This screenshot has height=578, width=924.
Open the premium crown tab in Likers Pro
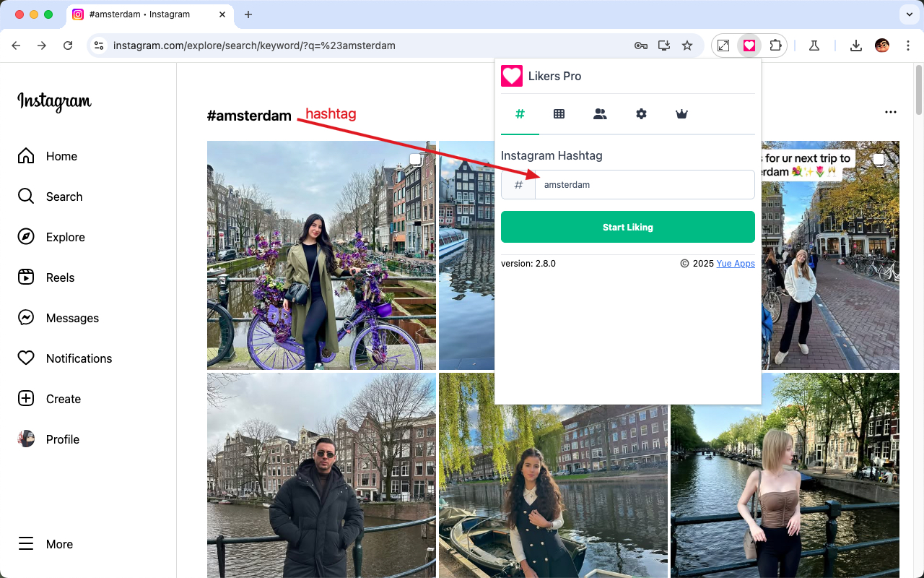point(681,113)
